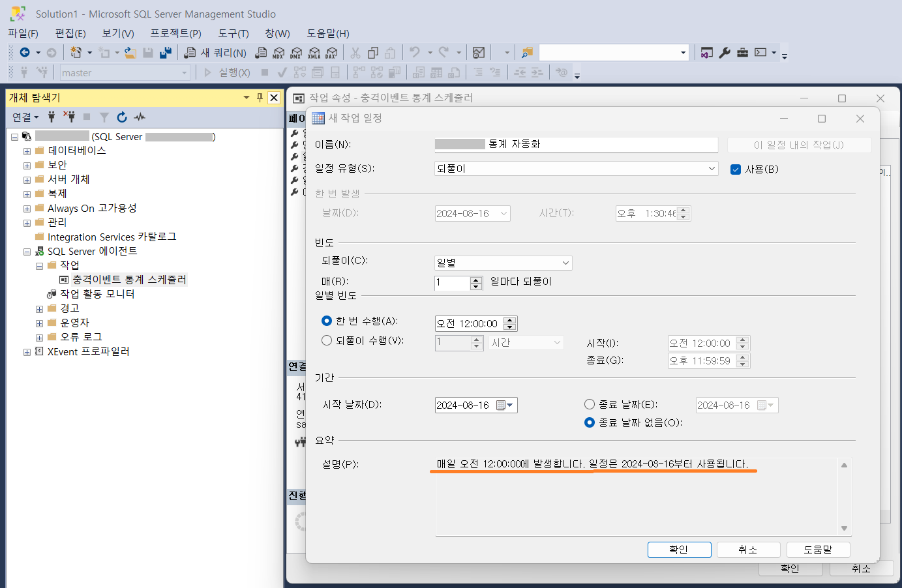
Task: Select the 되풀이 수행(V) radio button
Action: click(327, 340)
